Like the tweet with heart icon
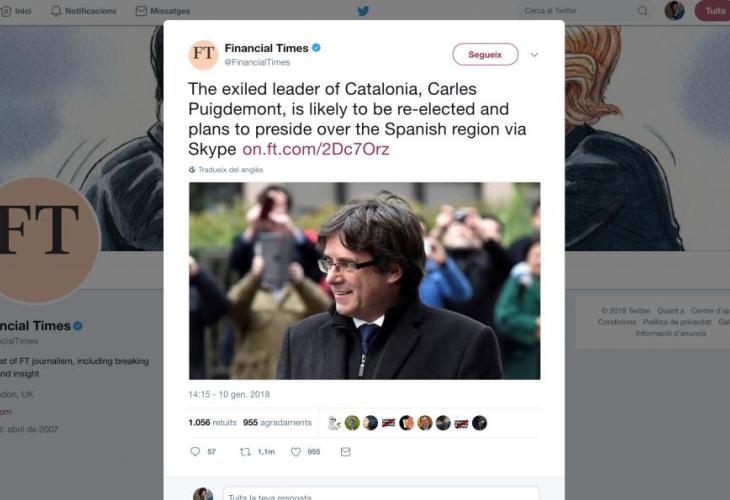 [x=296, y=452]
